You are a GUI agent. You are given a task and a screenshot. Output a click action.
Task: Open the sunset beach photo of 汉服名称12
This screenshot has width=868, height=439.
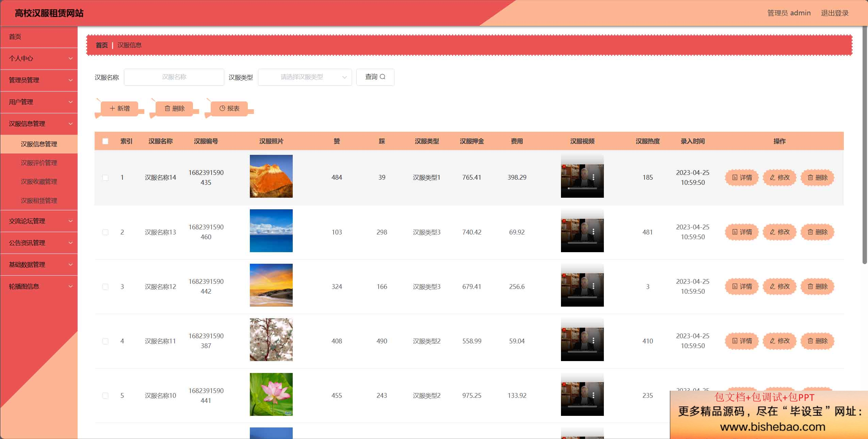point(271,285)
